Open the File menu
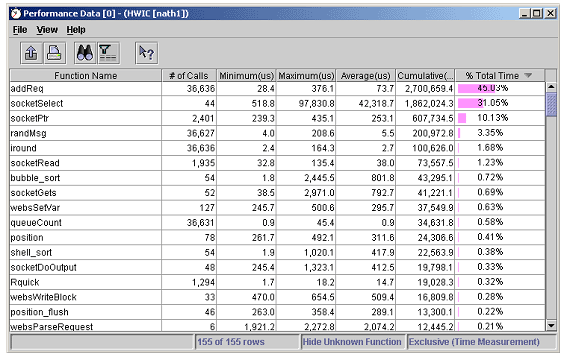This screenshot has width=564, height=360. [x=20, y=30]
